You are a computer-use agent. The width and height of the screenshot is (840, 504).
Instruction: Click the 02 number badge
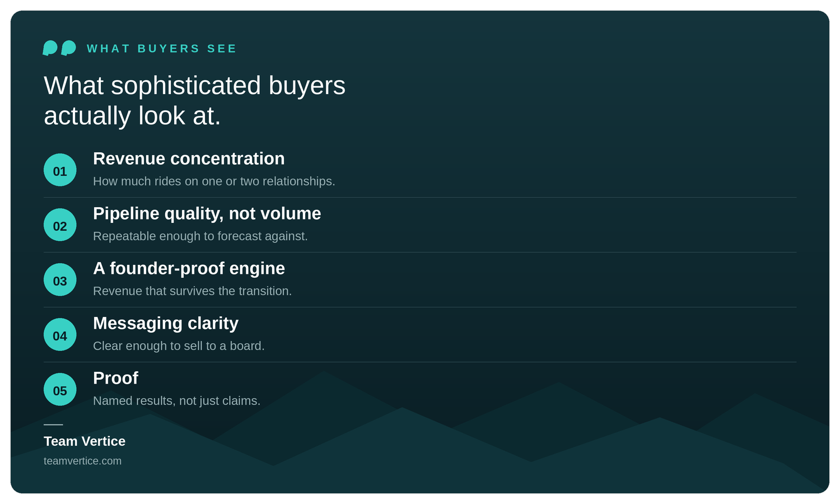pos(60,225)
